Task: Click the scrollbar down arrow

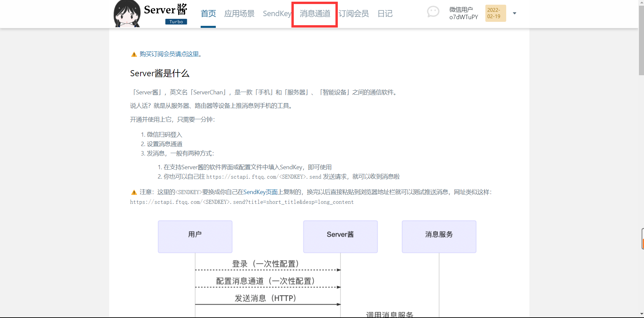Action: point(641,314)
